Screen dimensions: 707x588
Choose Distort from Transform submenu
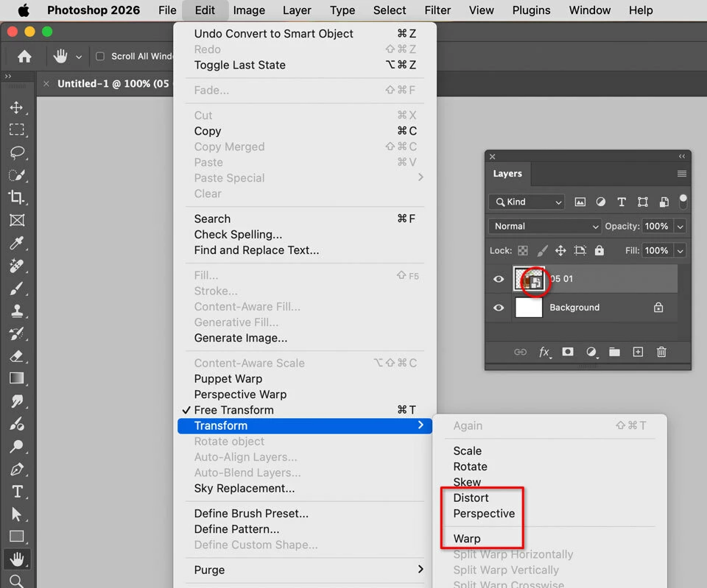471,498
